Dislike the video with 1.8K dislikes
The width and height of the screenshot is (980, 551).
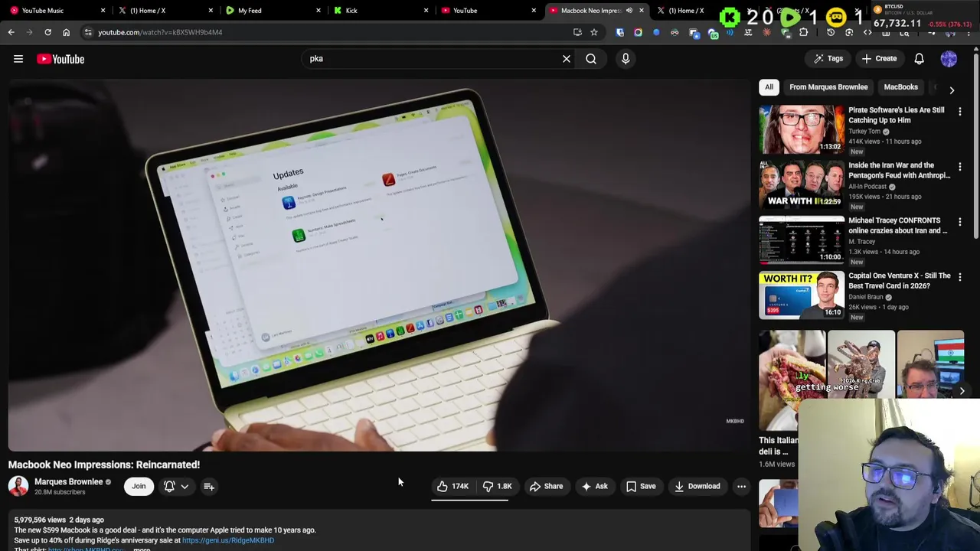coord(497,486)
